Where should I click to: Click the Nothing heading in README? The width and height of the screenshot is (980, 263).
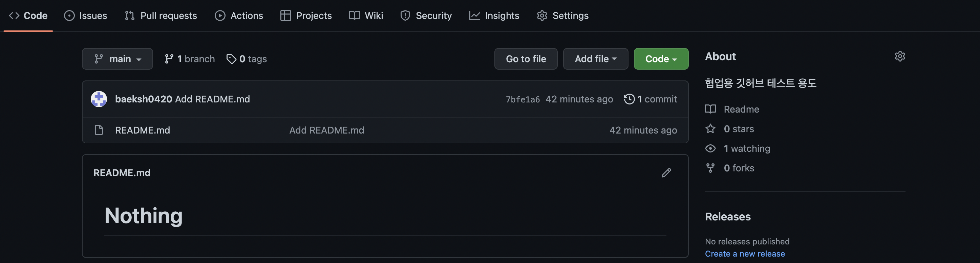pyautogui.click(x=144, y=216)
